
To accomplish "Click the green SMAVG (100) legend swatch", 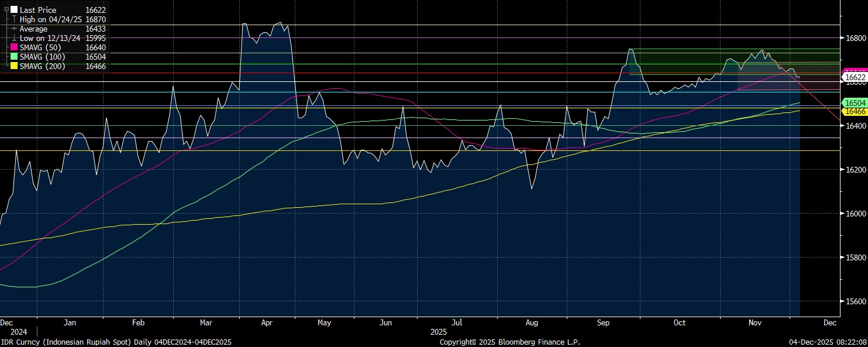I will tap(14, 57).
